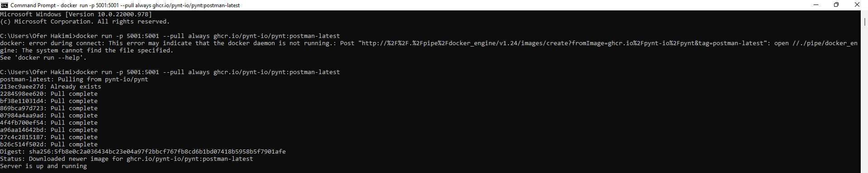Click the second docker run command line
Viewport: 868px width, 173px height.
(170, 72)
